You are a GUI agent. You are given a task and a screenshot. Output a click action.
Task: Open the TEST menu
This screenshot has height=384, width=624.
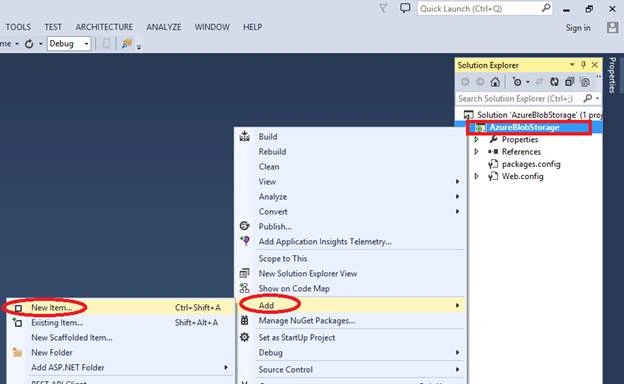[53, 27]
